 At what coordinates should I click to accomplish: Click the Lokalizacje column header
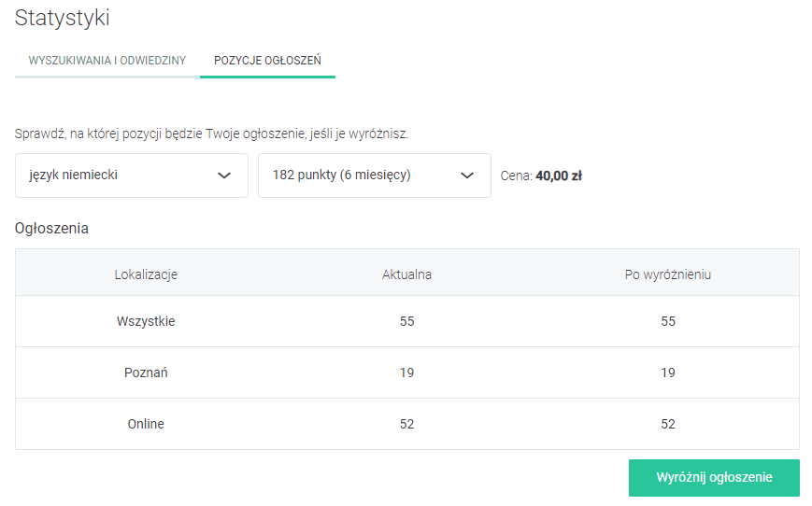coord(146,274)
